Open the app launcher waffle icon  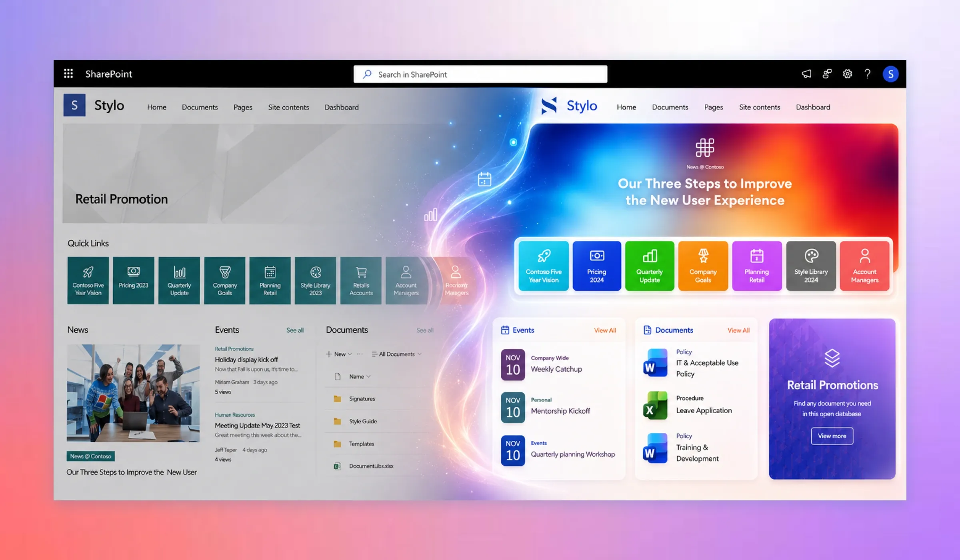(x=68, y=74)
